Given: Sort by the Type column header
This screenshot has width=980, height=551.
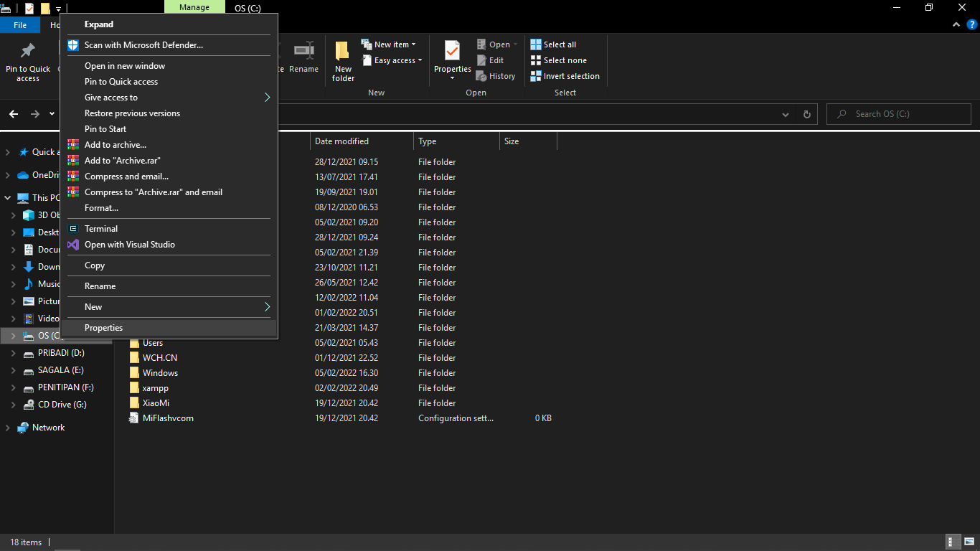Looking at the screenshot, I should pyautogui.click(x=456, y=141).
